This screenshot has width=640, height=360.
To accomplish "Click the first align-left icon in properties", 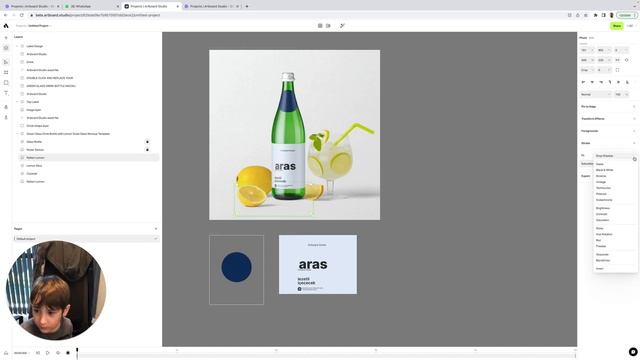I will coord(583,82).
